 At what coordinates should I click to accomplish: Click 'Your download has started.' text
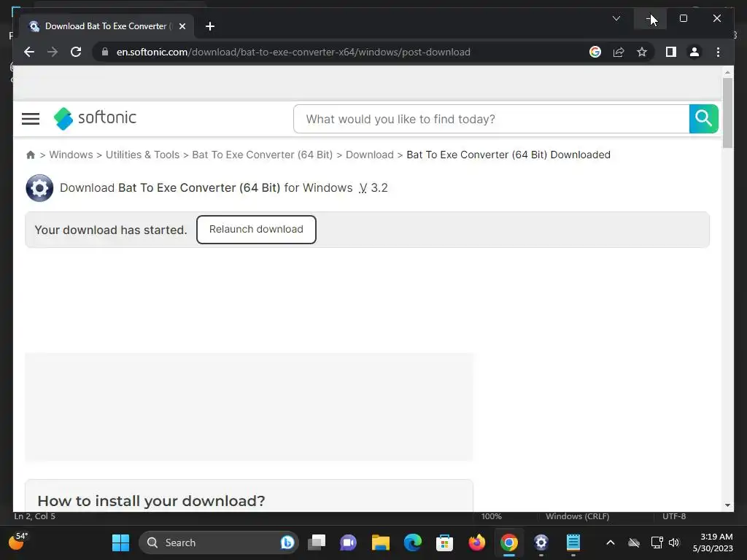tap(111, 230)
